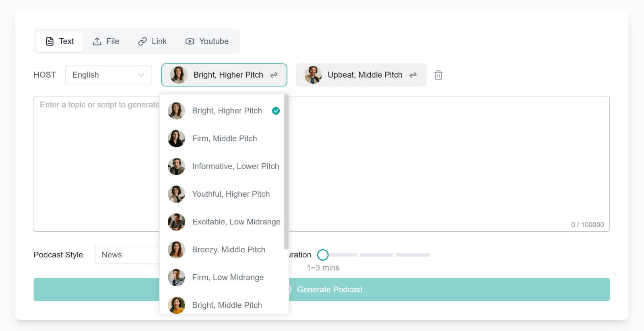The height and width of the screenshot is (331, 644).
Task: Select Breezy, Middle Pitch voice option
Action: click(x=228, y=250)
